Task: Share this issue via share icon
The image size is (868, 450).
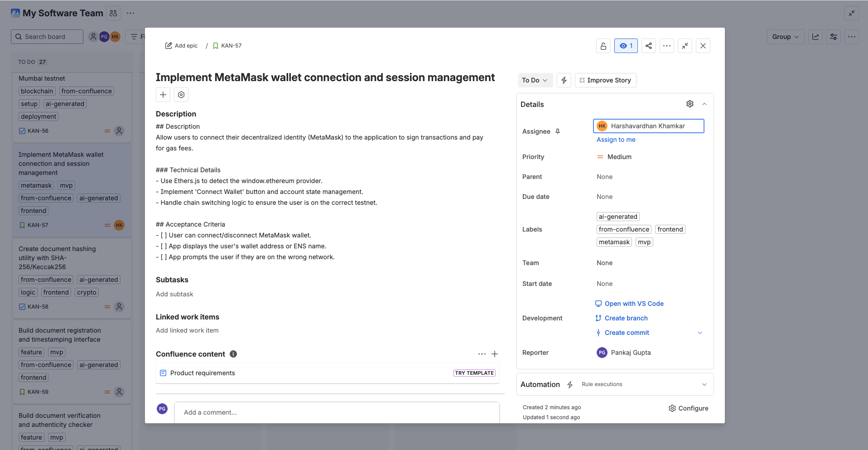Action: pos(649,46)
